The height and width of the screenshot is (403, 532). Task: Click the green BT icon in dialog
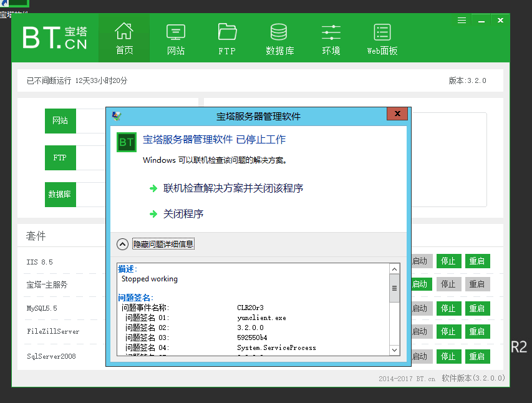pos(127,142)
